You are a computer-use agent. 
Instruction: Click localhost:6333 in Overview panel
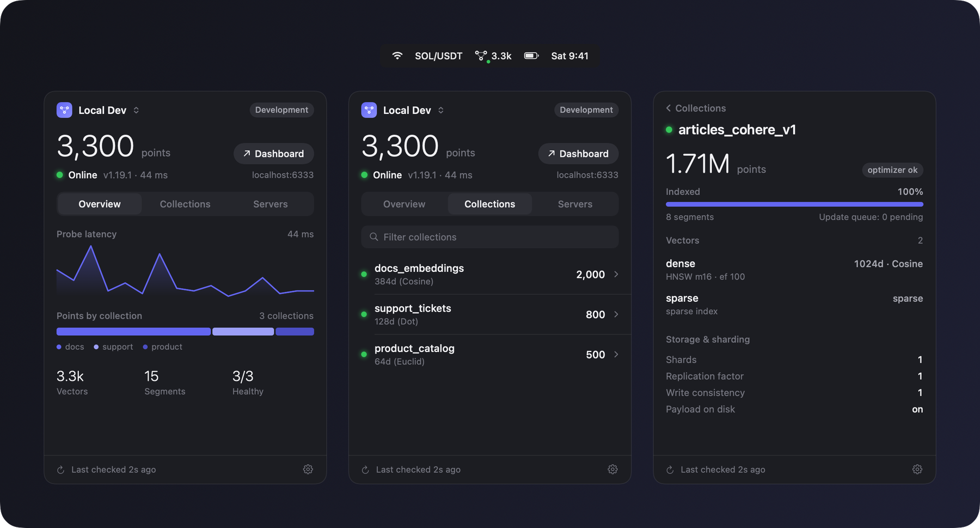pos(283,175)
